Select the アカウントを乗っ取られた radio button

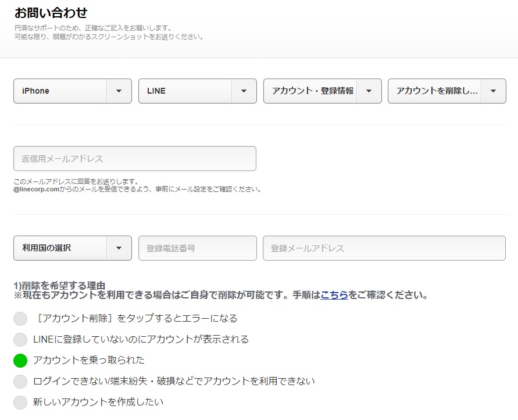pos(20,360)
